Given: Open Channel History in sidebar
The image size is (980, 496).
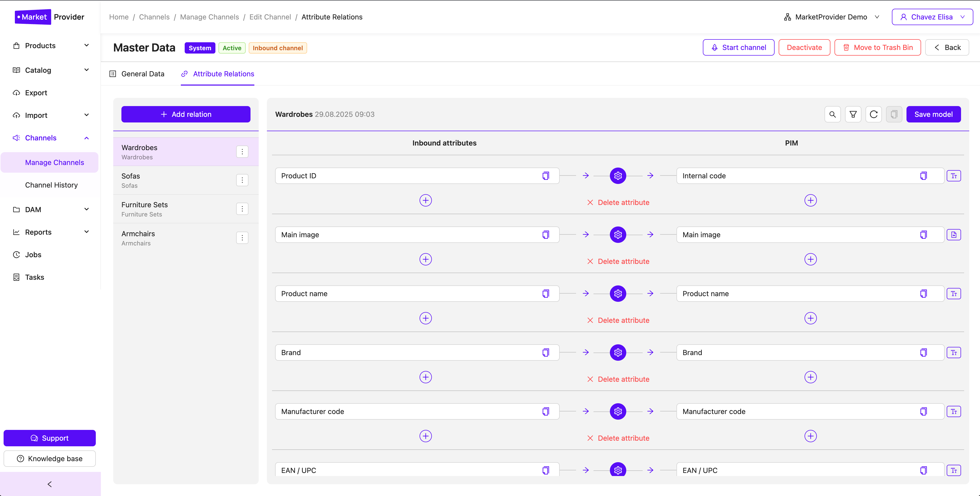Looking at the screenshot, I should point(51,185).
